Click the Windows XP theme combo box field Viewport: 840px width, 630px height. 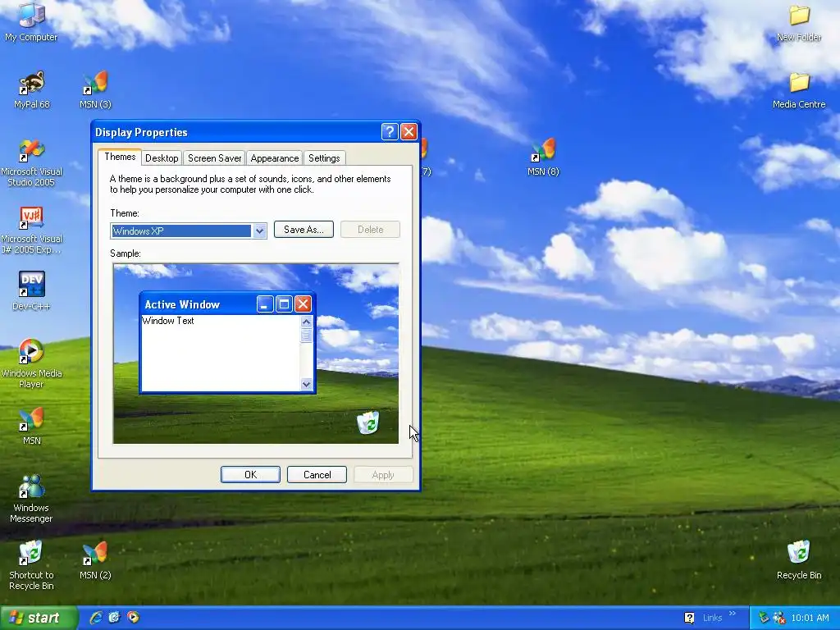(189, 231)
